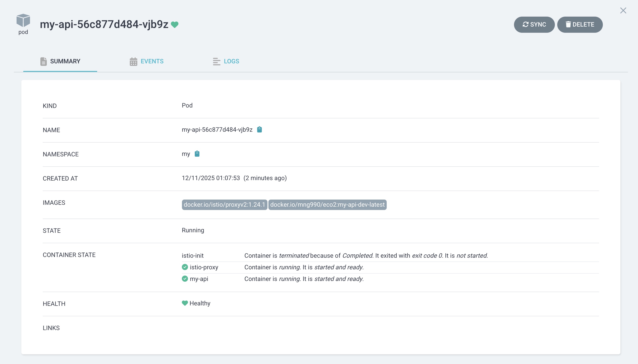Screen dimensions: 638x364
Task: Click the pod cube icon in header
Action: [23, 20]
